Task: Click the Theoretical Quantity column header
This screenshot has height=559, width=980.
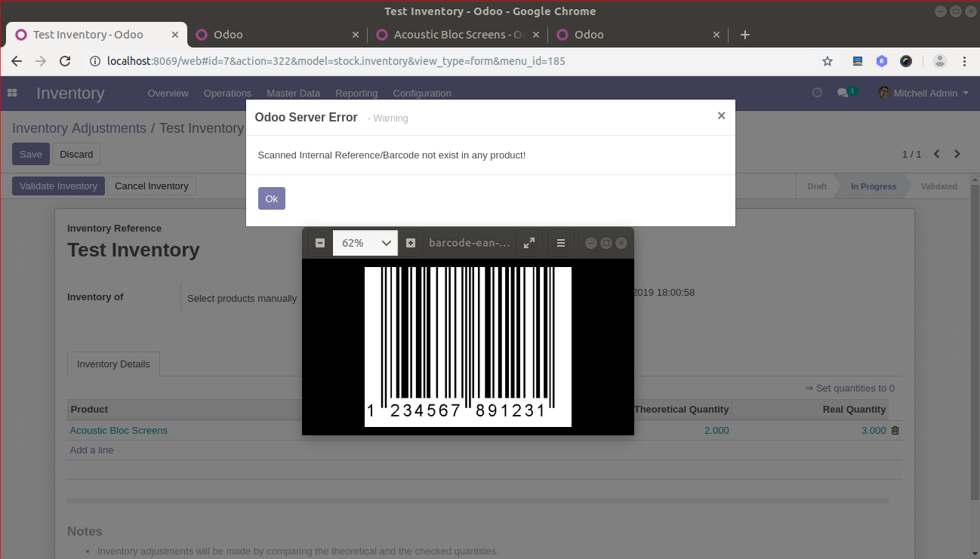Action: [x=681, y=410]
